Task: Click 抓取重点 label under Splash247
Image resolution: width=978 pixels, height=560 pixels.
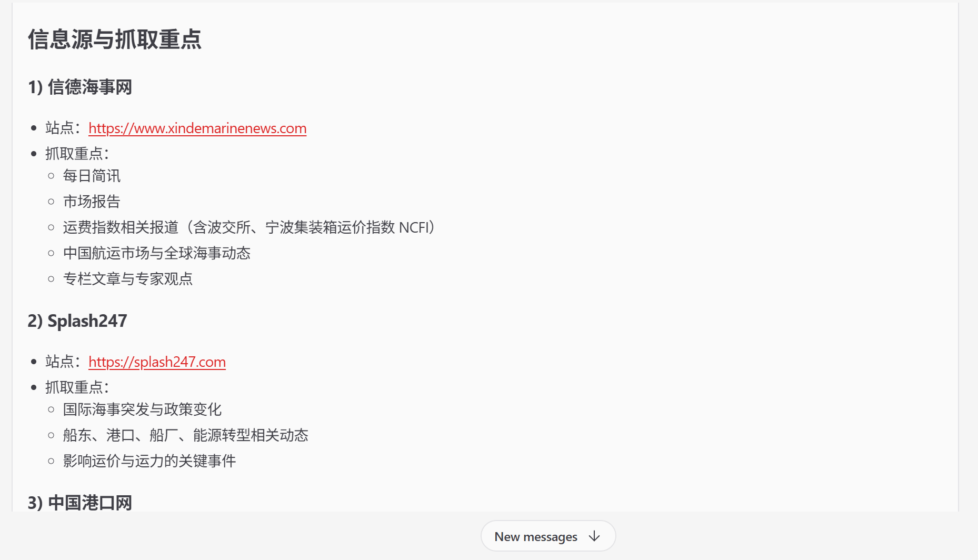Action: (77, 387)
